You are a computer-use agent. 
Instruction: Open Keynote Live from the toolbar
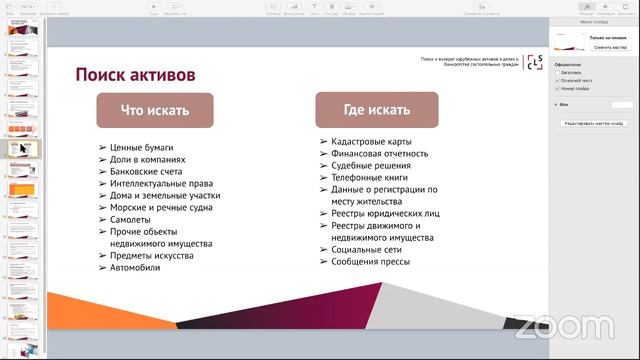click(x=175, y=7)
